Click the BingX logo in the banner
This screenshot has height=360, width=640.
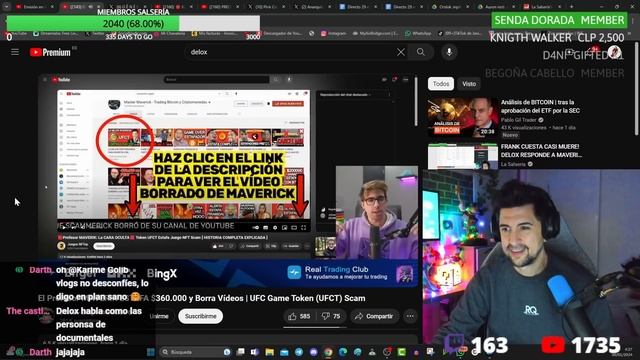pos(162,274)
